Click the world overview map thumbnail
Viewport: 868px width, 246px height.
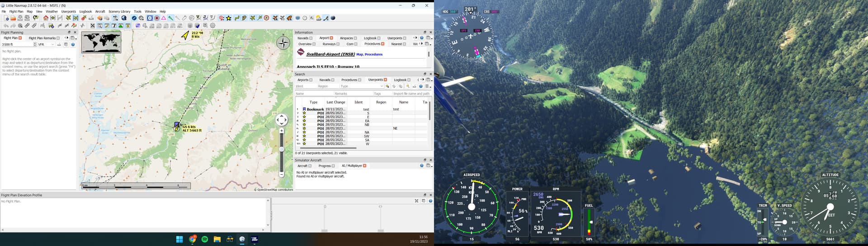101,42
